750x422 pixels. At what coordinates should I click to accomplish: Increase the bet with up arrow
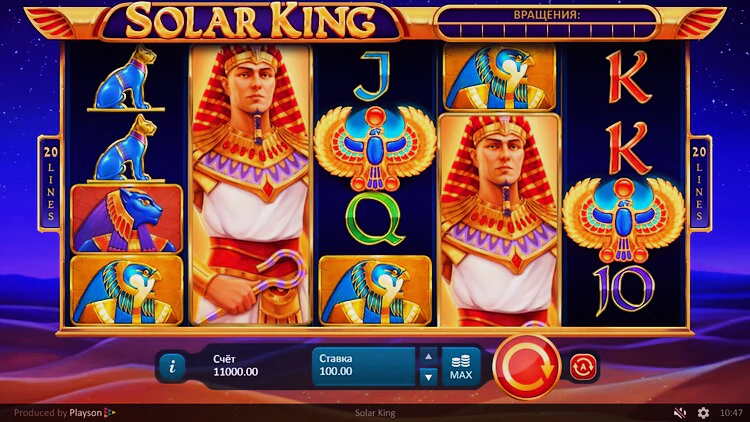coord(428,356)
